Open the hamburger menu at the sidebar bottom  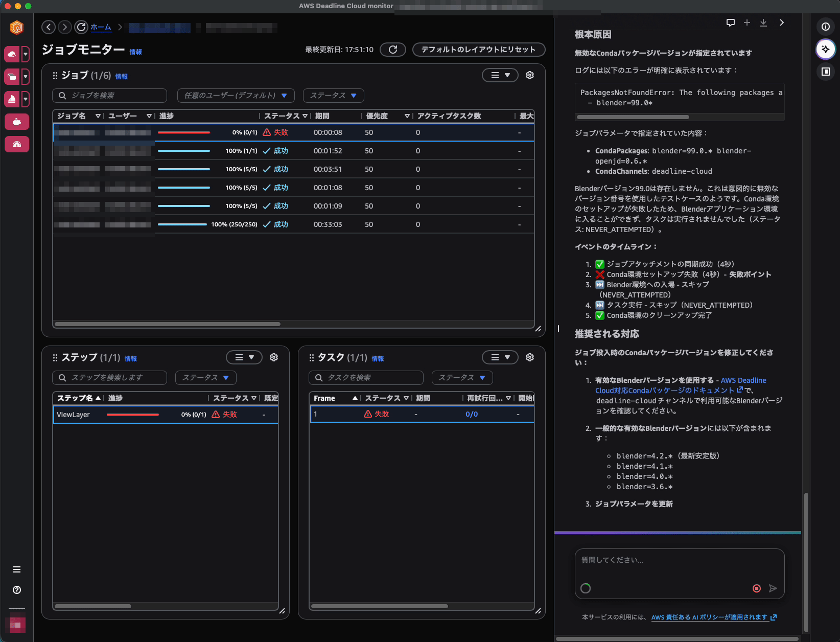point(17,569)
